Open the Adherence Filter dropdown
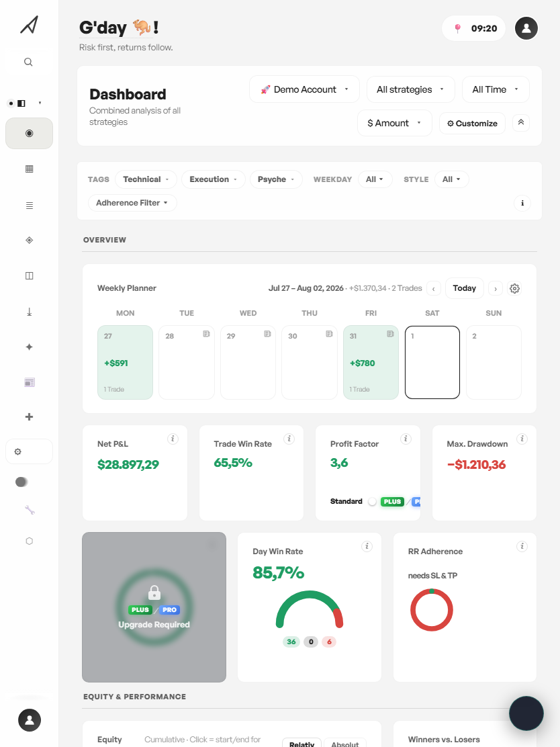Image resolution: width=560 pixels, height=747 pixels. (x=132, y=203)
